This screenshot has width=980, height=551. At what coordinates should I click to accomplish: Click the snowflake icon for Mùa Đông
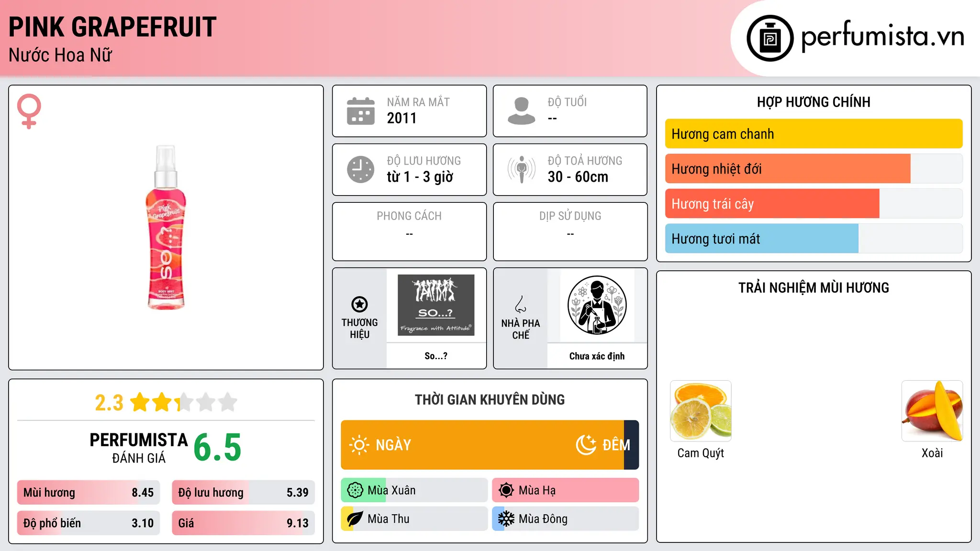click(x=506, y=519)
